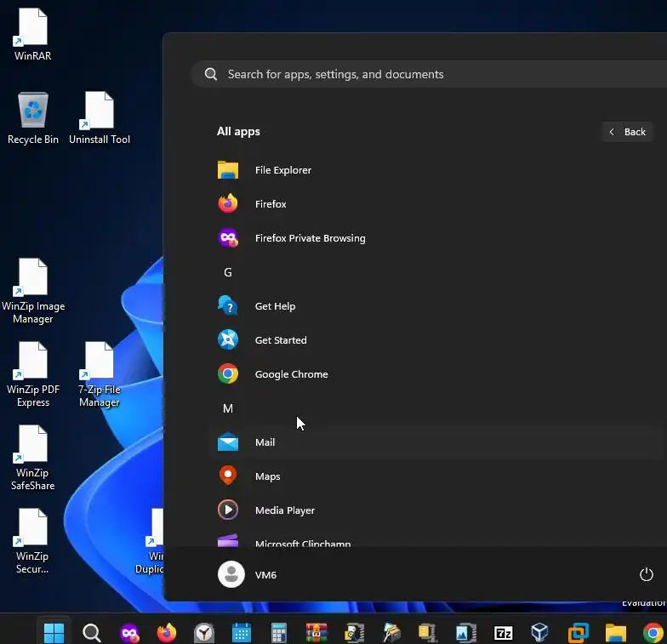Jump to letter G section header
This screenshot has width=667, height=644.
[228, 272]
